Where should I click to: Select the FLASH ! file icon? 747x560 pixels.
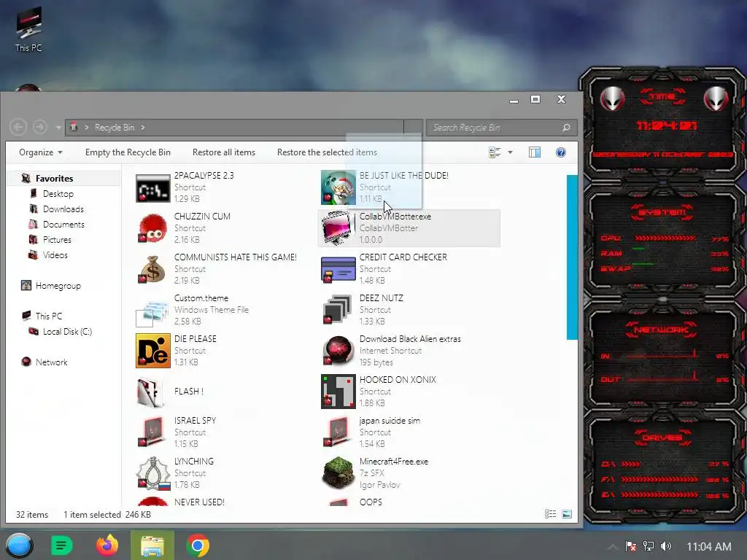pyautogui.click(x=151, y=392)
